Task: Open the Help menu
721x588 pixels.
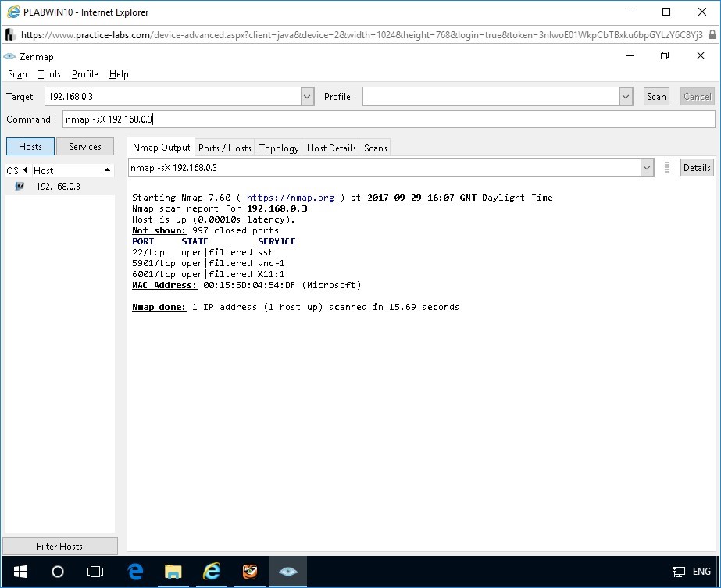Action: pyautogui.click(x=119, y=74)
